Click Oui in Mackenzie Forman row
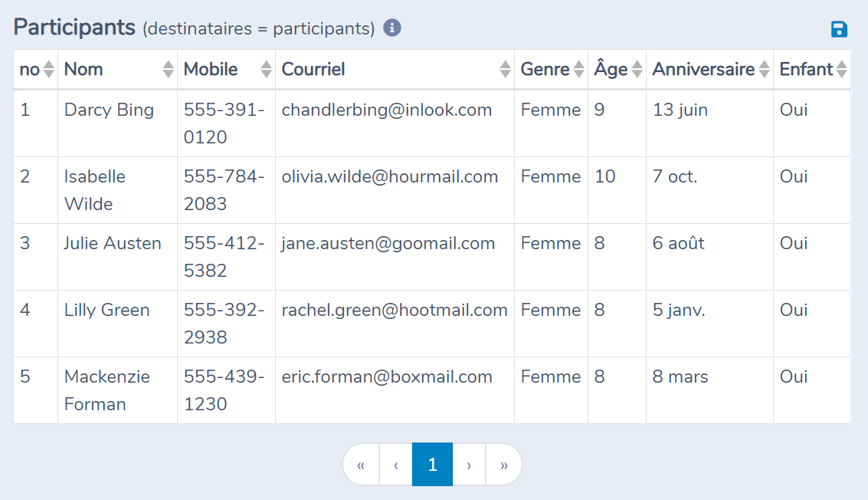The width and height of the screenshot is (868, 500). pos(794,377)
